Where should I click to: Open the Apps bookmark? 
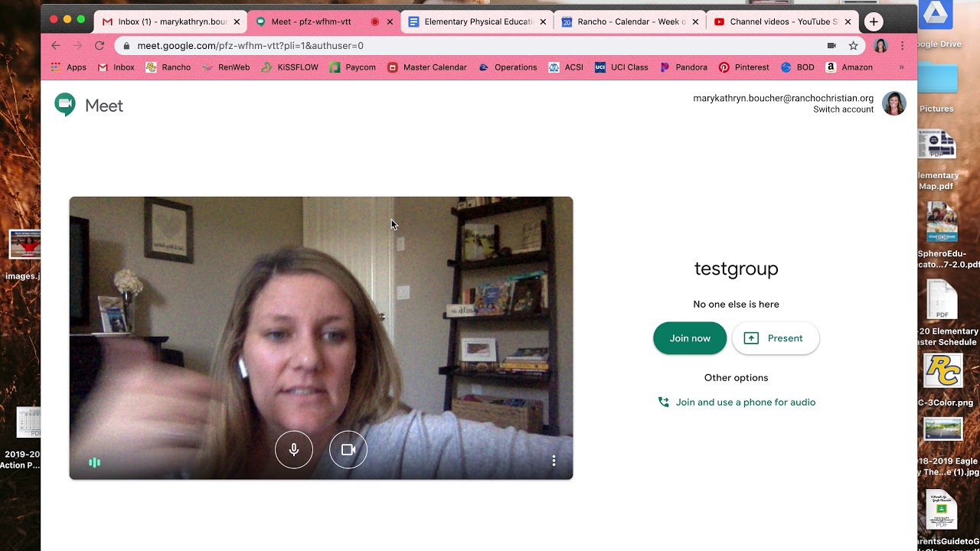(68, 67)
